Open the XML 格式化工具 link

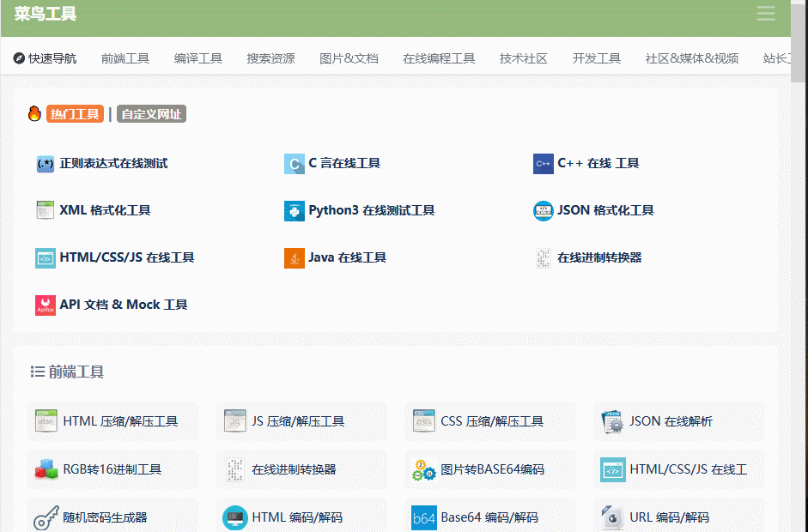pyautogui.click(x=105, y=211)
